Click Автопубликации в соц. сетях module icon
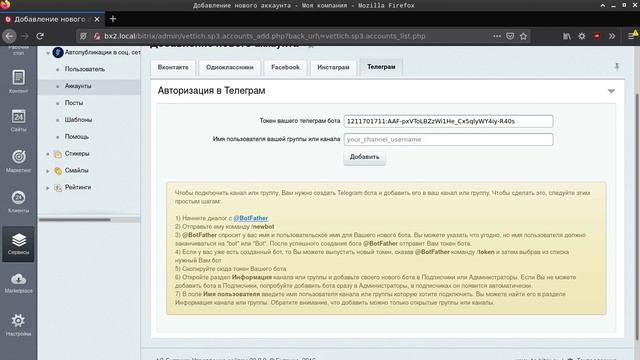Screen dimensions: 640x360 pos(58,52)
